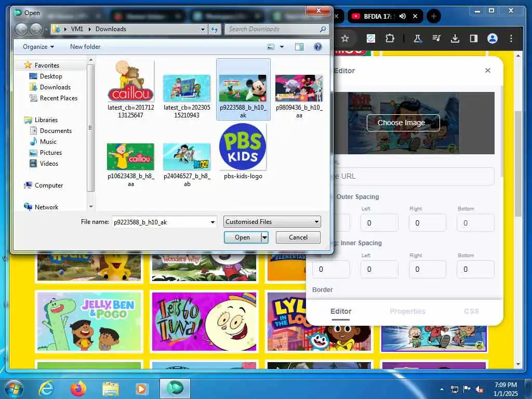
Task: Select Network in navigation pane
Action: [46, 207]
